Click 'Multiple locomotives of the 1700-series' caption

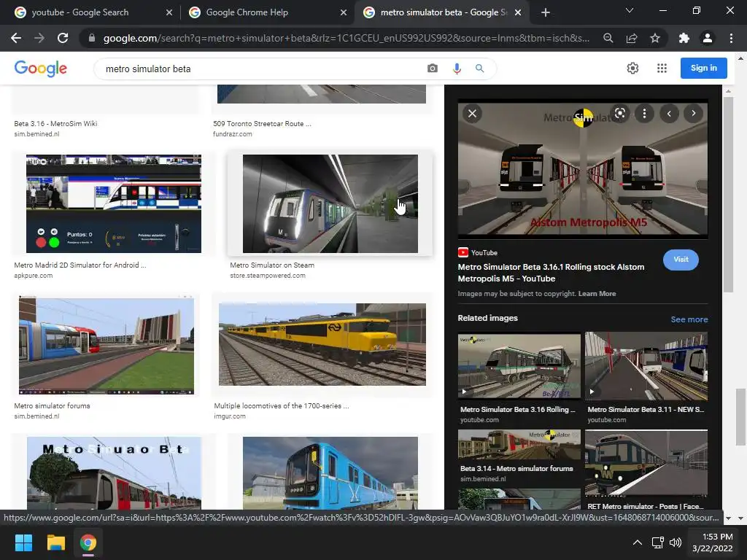[282, 405]
